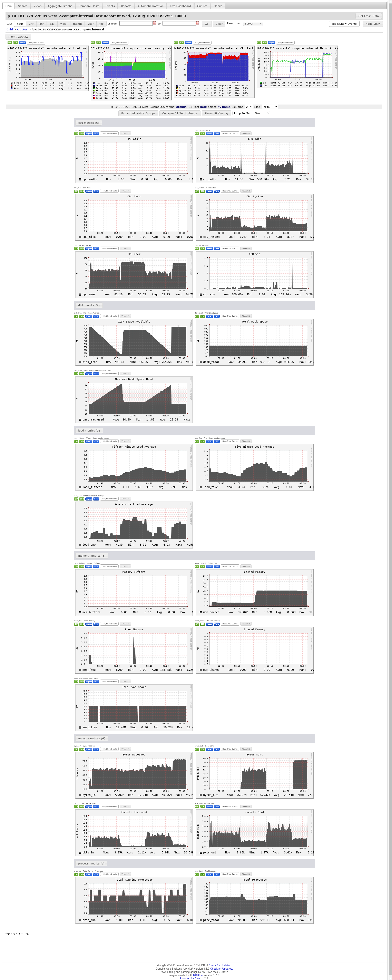
Task: Open Trend for Maximum Disk Space Used
Action: point(96,374)
